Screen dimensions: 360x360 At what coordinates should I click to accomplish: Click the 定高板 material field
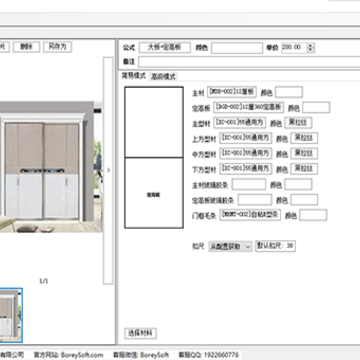pyautogui.click(x=249, y=107)
